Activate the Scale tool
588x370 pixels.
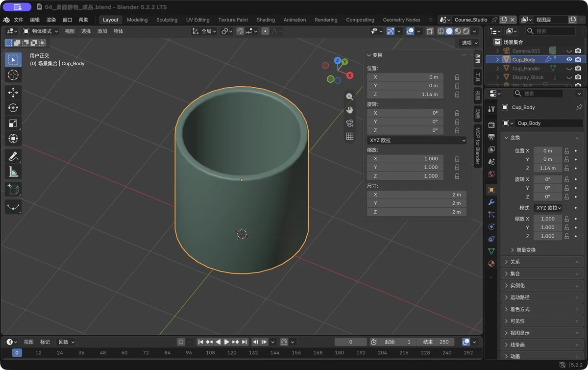[x=13, y=123]
